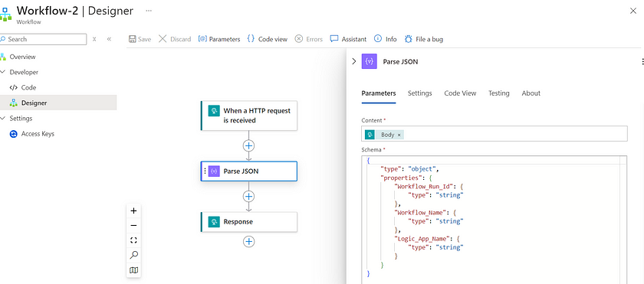Save the workflow from the toolbar
The height and width of the screenshot is (284, 644).
click(140, 39)
